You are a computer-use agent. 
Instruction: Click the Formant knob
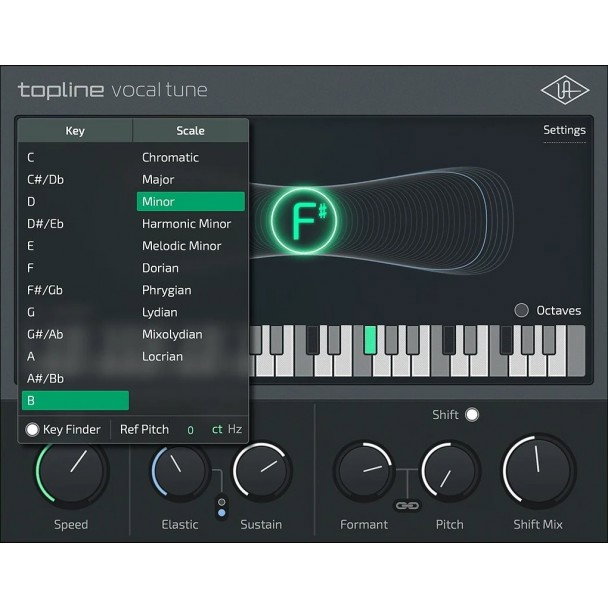[x=364, y=470]
